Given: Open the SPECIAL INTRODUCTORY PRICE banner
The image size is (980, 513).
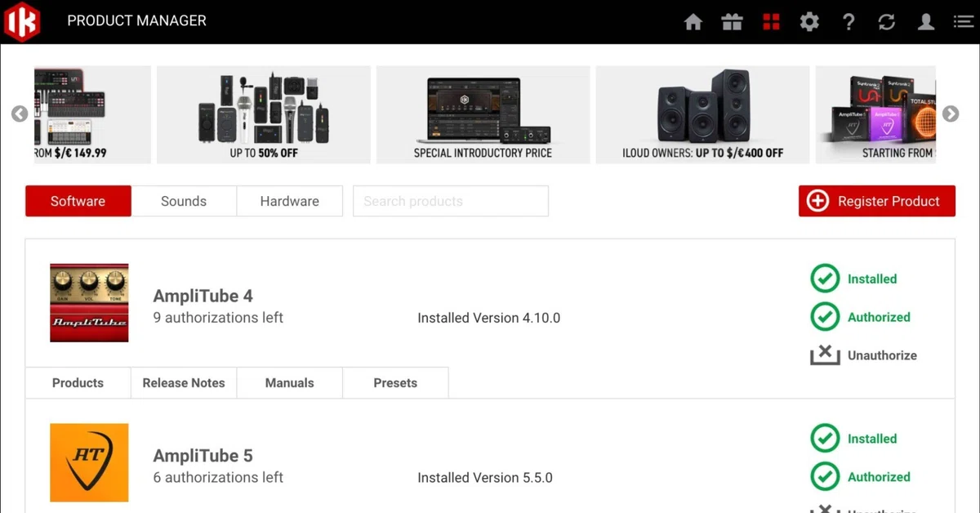Looking at the screenshot, I should point(483,114).
